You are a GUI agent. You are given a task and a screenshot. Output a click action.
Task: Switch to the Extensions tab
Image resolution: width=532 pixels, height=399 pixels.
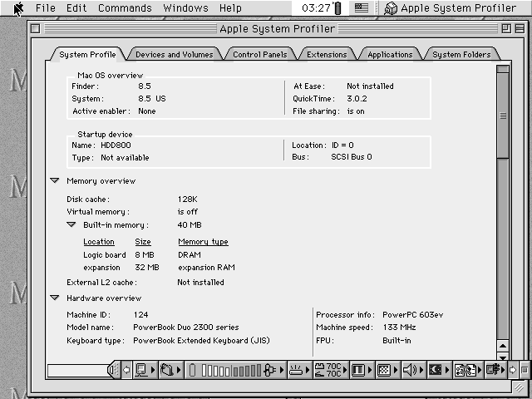tap(327, 54)
